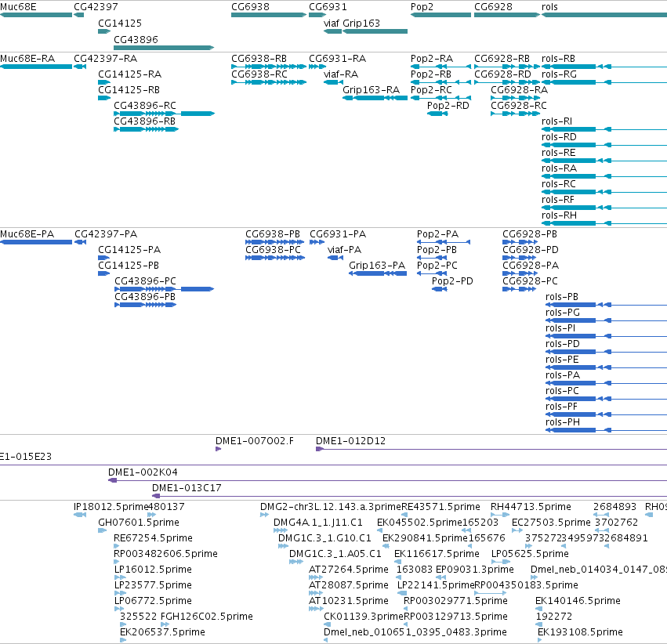The height and width of the screenshot is (644, 667).
Task: Click the rols-RH transcript label
Action: [559, 215]
